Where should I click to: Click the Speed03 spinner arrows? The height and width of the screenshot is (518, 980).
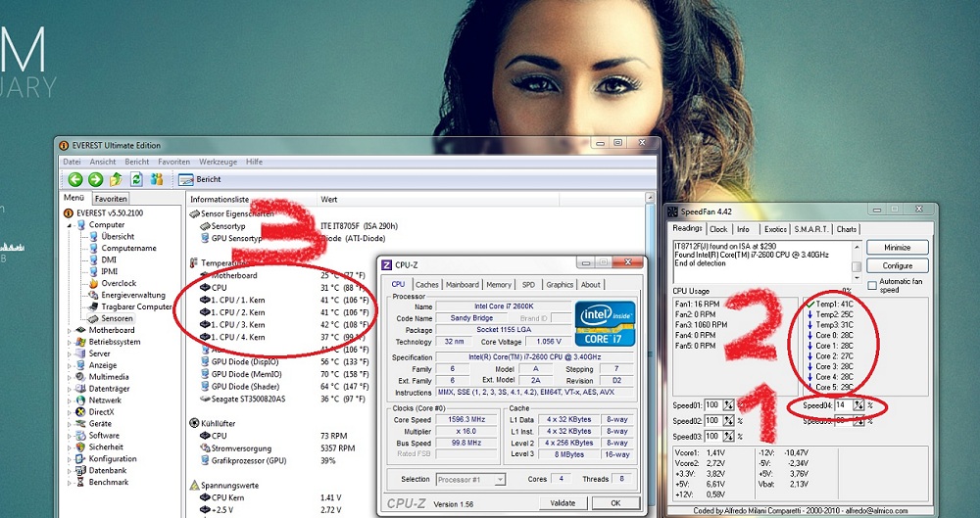729,436
